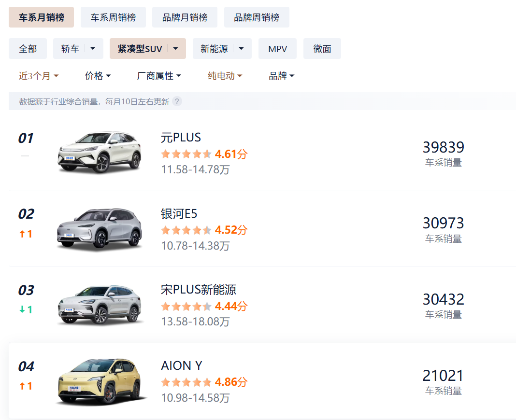Viewport: 516px width, 420px height.
Task: Open the 品牌 filter dropdown
Action: pyautogui.click(x=281, y=76)
